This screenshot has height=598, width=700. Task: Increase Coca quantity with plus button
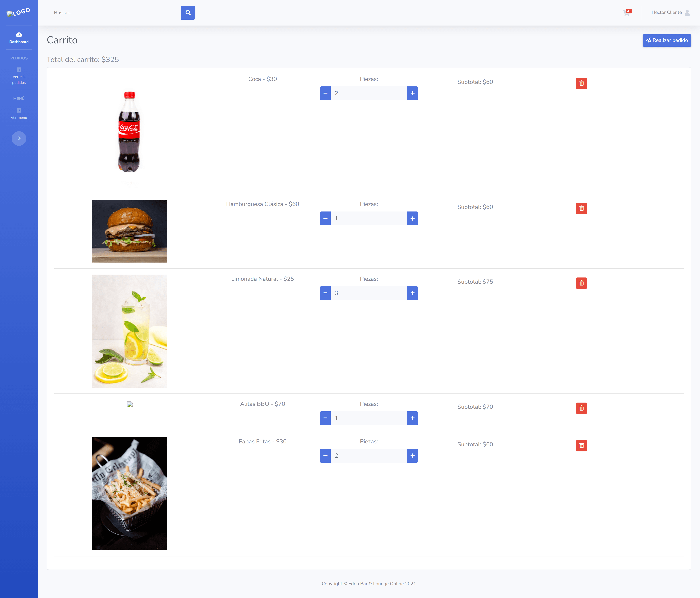pyautogui.click(x=413, y=93)
